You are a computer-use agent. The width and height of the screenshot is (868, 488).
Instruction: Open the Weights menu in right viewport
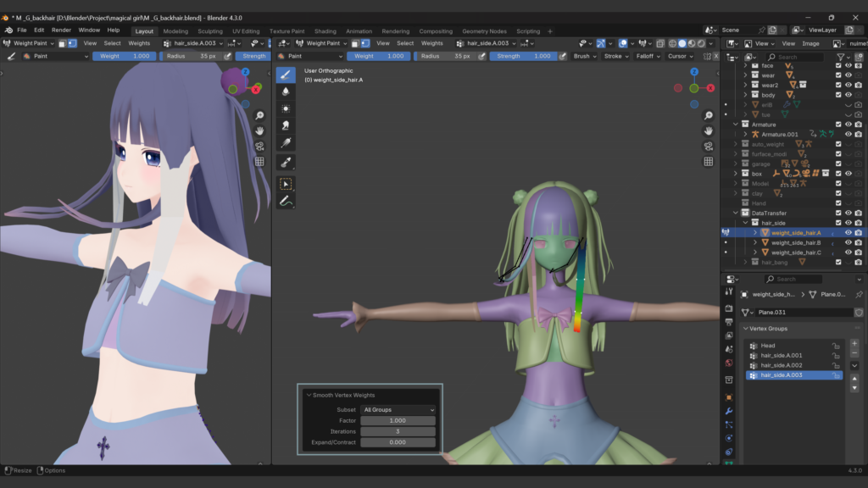pyautogui.click(x=431, y=43)
